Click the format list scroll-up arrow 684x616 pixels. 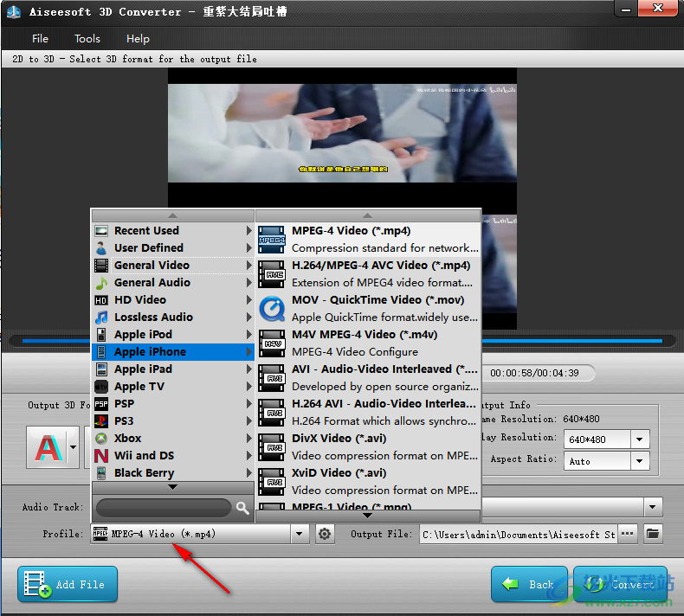(x=368, y=215)
